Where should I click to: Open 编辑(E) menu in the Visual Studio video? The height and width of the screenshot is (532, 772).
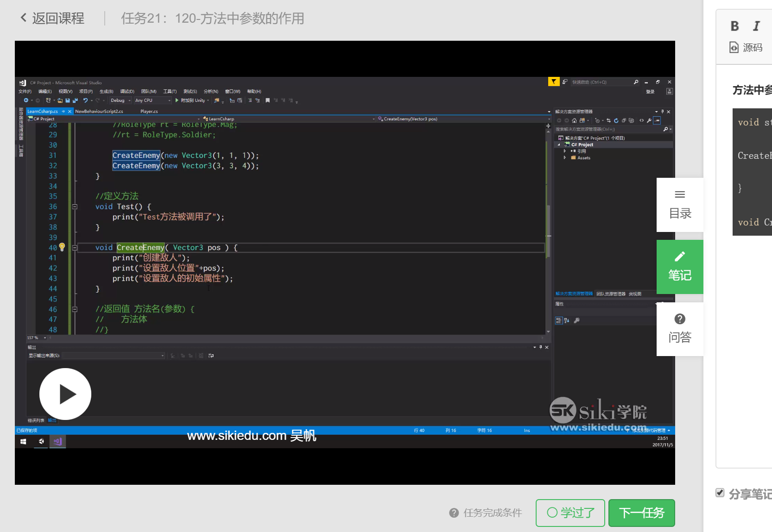click(45, 91)
